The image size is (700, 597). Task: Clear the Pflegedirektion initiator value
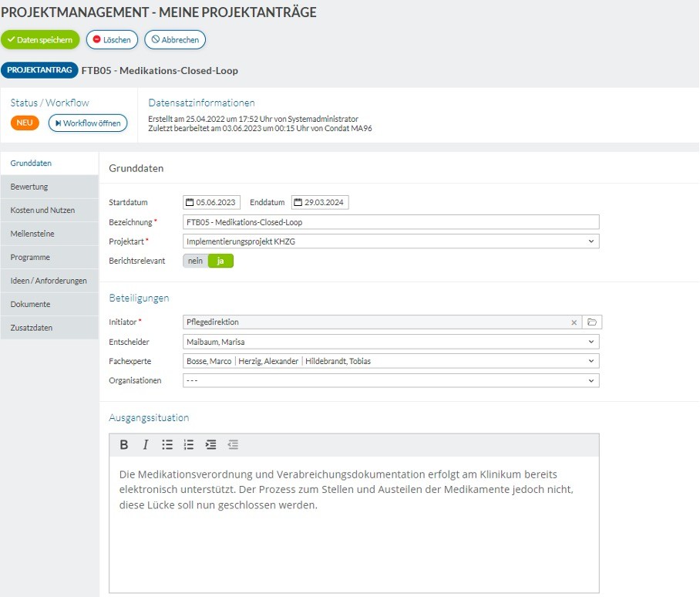point(574,322)
